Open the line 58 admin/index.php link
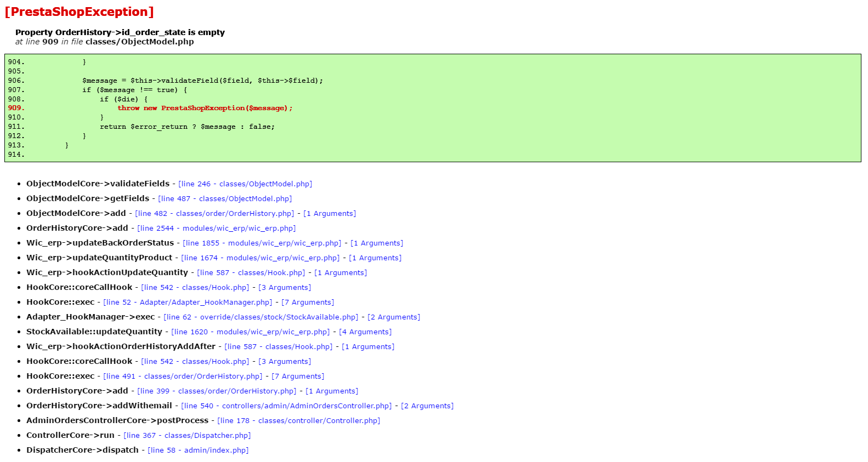Screen dimensions: 868x462 (x=198, y=450)
